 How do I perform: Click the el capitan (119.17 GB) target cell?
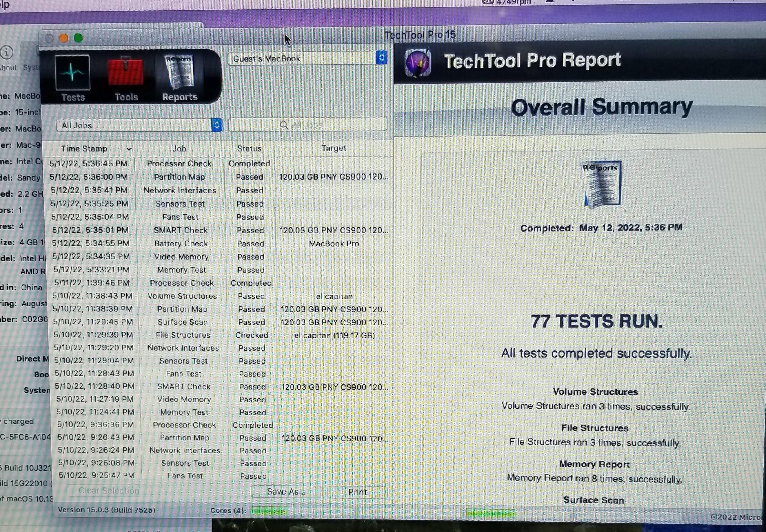pyautogui.click(x=335, y=335)
